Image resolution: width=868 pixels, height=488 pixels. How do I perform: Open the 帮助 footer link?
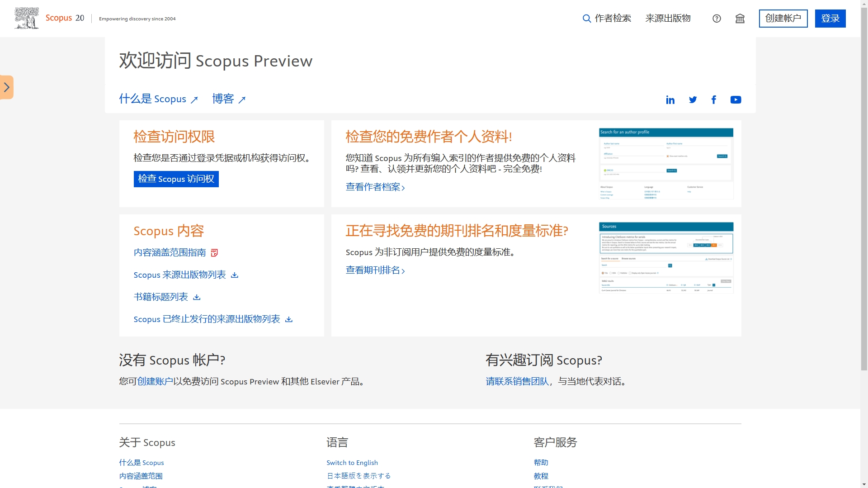541,463
